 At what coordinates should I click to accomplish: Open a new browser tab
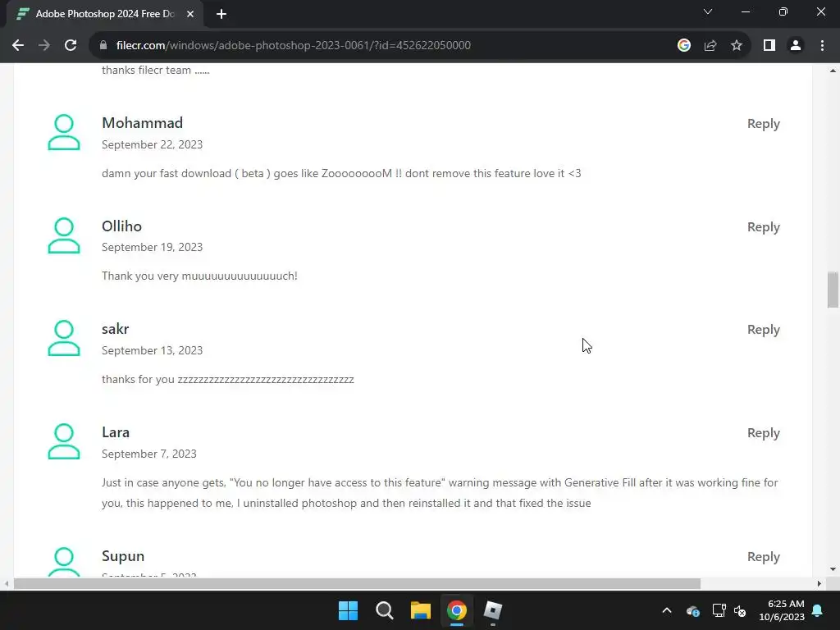tap(221, 14)
